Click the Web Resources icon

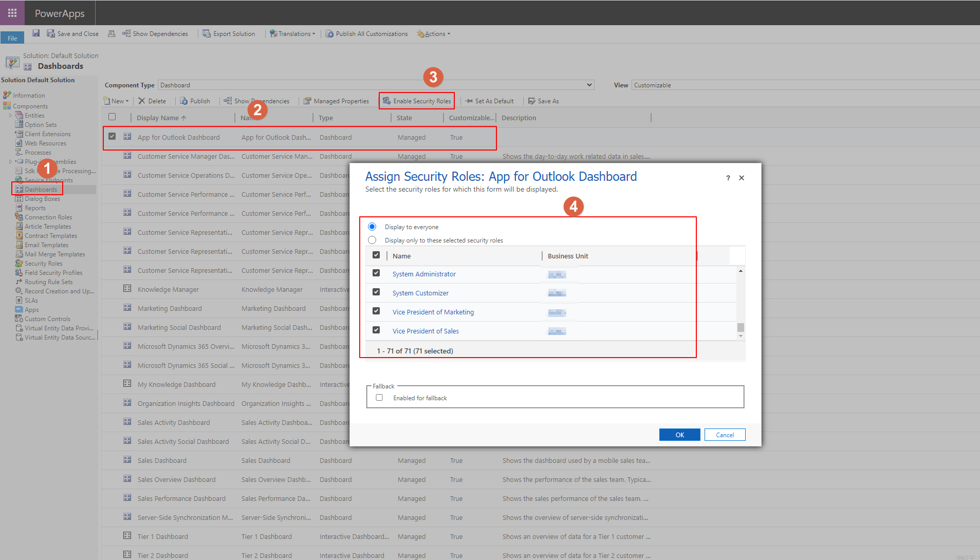coord(19,143)
